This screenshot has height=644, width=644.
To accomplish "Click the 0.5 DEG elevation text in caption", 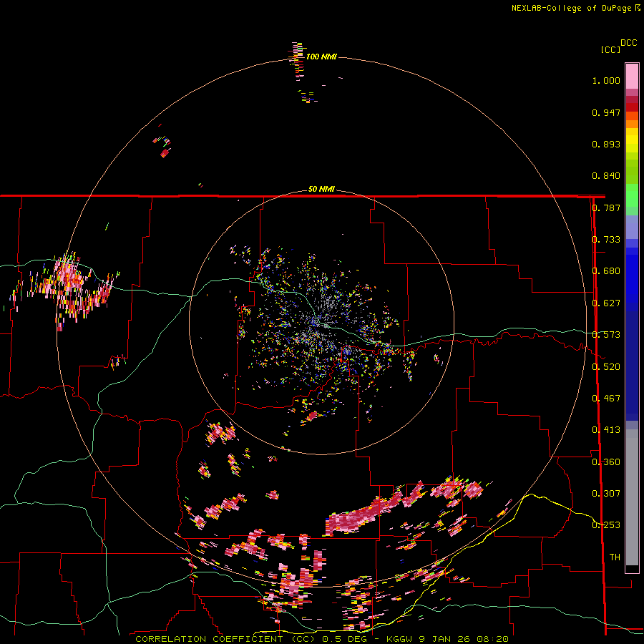I will [345, 639].
